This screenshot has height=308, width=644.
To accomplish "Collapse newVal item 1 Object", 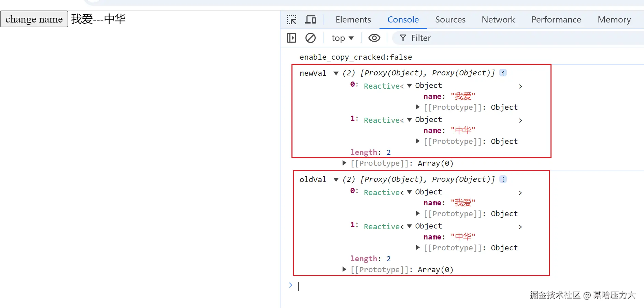I will (410, 120).
